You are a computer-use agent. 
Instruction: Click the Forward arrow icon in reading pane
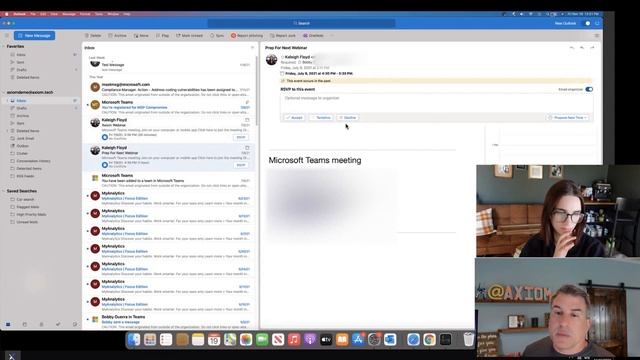(592, 48)
